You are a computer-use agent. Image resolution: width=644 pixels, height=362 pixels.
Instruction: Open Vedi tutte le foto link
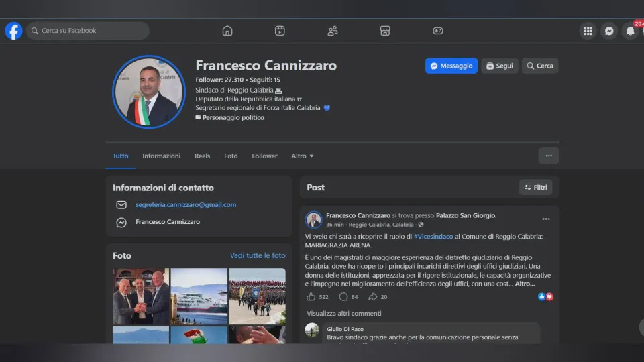click(258, 255)
